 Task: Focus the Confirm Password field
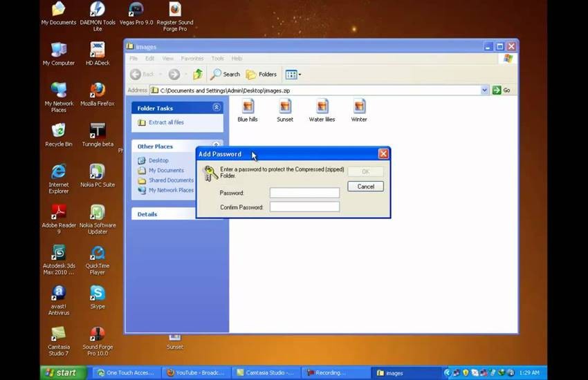click(304, 207)
